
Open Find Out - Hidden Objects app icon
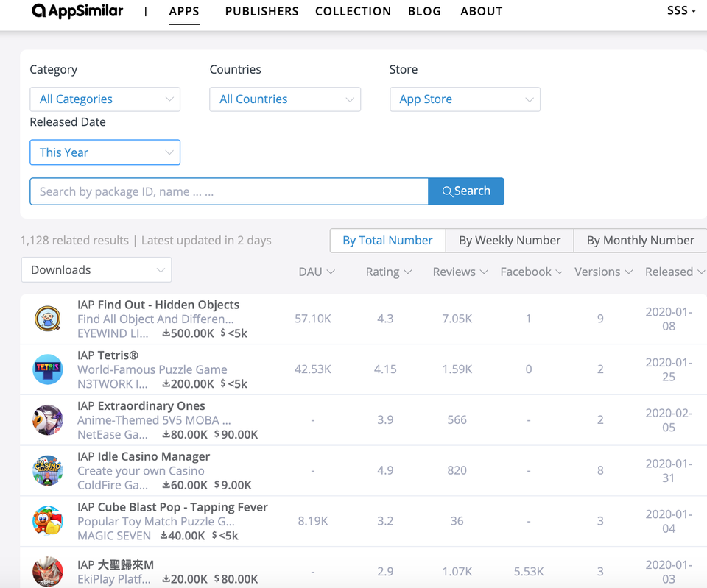48,319
